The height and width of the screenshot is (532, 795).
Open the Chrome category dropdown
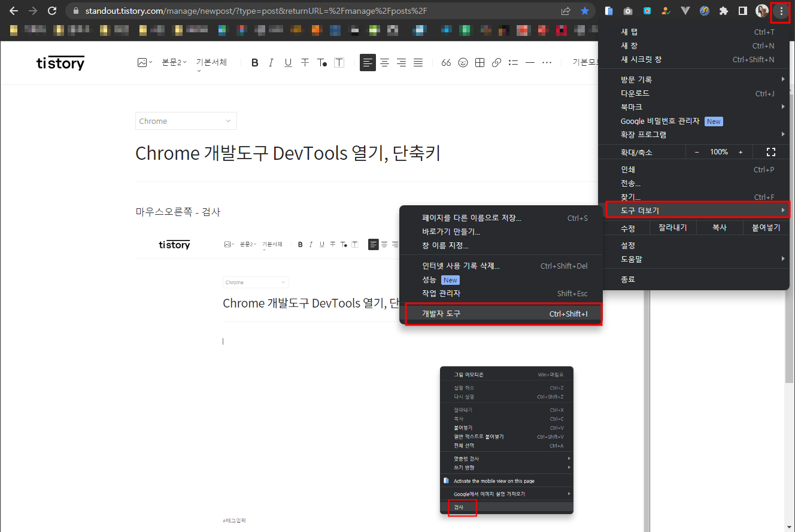(186, 121)
